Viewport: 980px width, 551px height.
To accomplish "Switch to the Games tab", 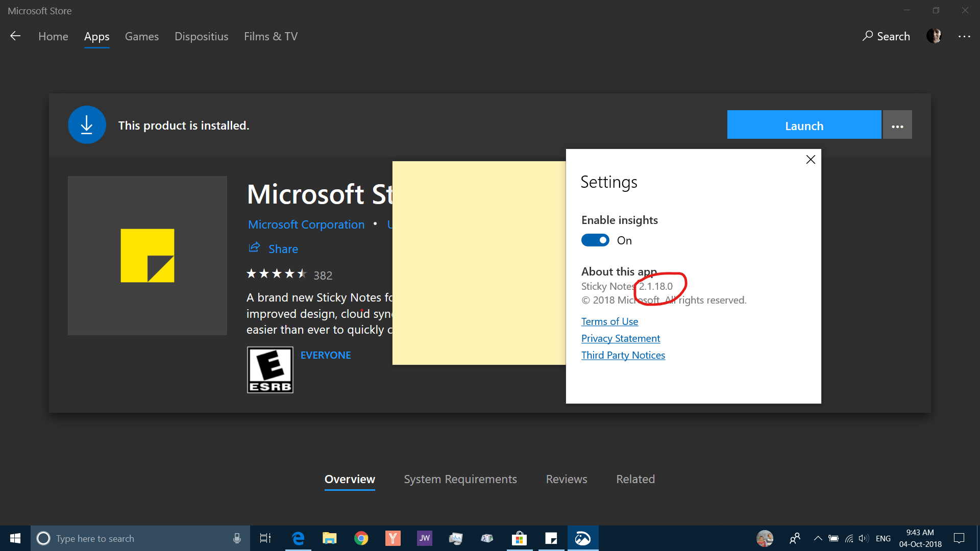I will 142,36.
